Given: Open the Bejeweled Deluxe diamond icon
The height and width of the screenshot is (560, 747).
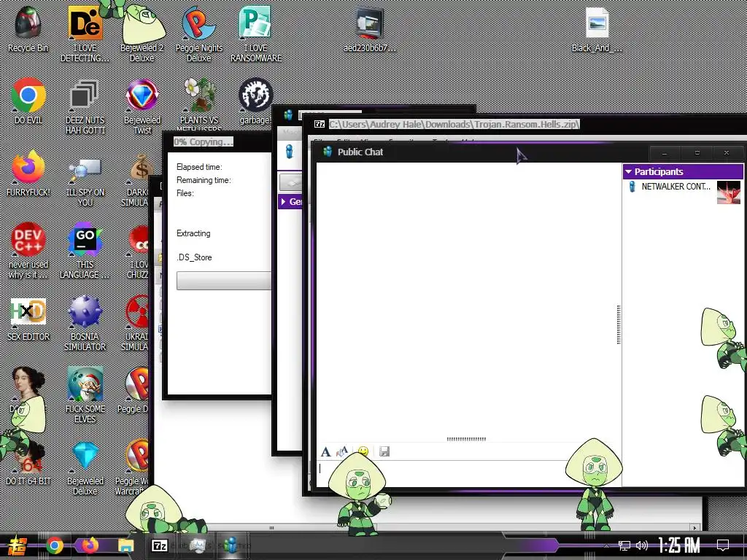Looking at the screenshot, I should pyautogui.click(x=85, y=467).
